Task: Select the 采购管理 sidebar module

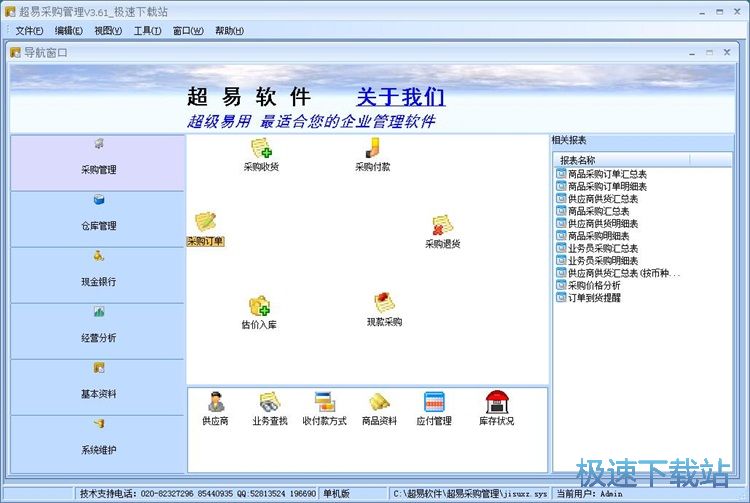Action: coord(98,163)
